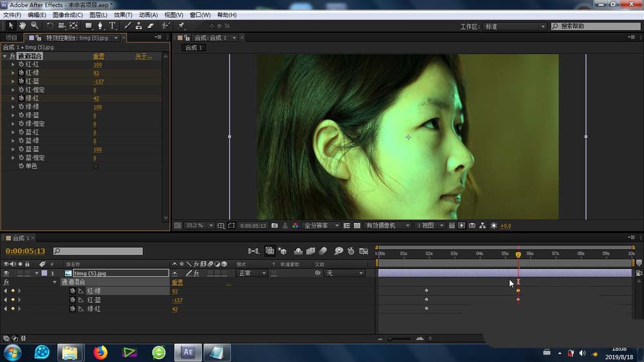Select the Rectangle mask tool
The height and width of the screenshot is (362, 644).
tap(88, 26)
